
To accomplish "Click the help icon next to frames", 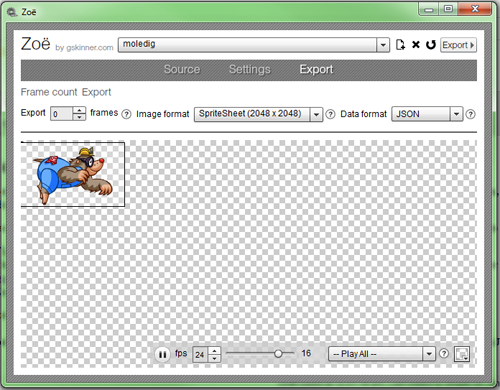I will tap(126, 114).
